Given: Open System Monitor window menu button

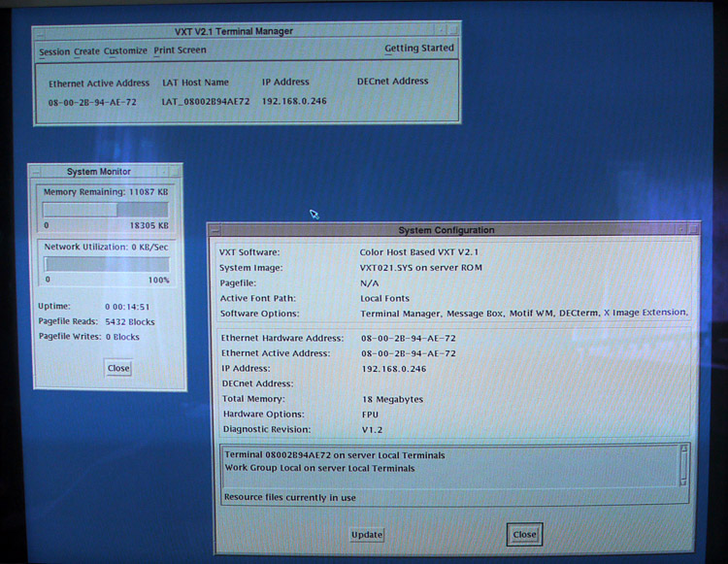Looking at the screenshot, I should (36, 172).
